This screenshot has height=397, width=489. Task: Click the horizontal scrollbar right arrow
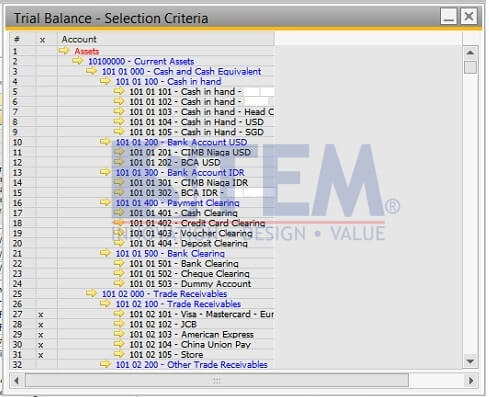pyautogui.click(x=471, y=380)
